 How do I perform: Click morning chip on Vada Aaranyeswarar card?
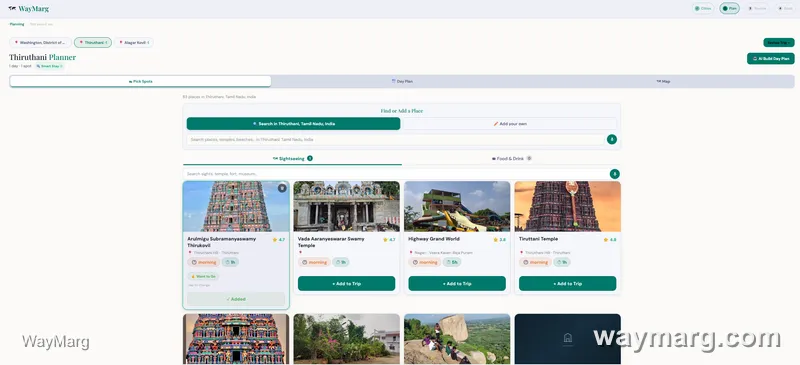(x=314, y=262)
